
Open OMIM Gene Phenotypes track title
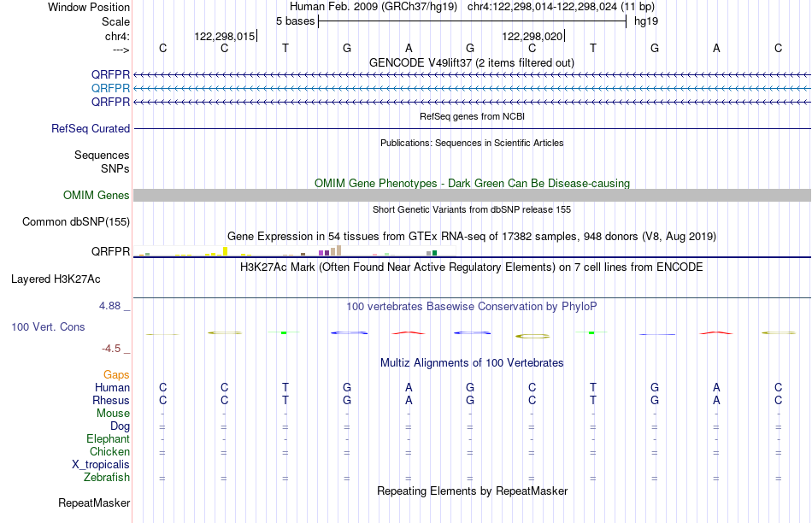472,184
